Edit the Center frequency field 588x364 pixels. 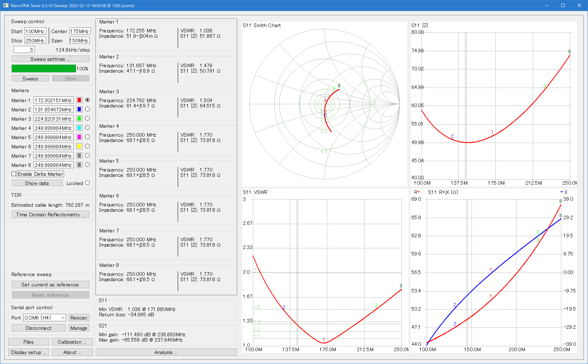coord(80,31)
